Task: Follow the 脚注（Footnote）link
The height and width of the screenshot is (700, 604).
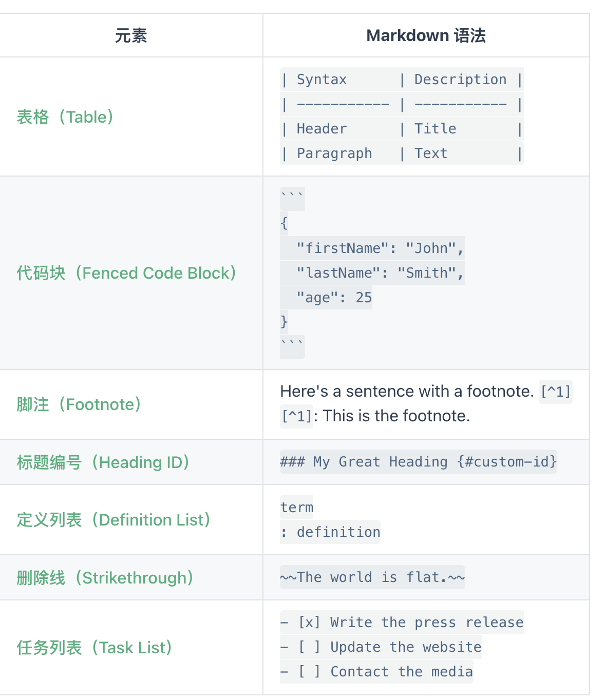Action: coord(79,404)
